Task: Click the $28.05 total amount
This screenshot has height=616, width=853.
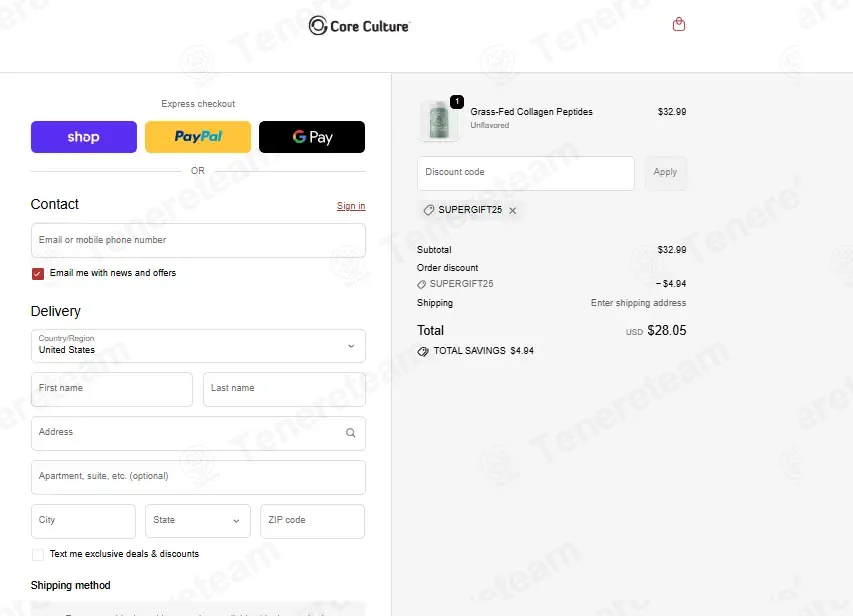Action: (666, 330)
